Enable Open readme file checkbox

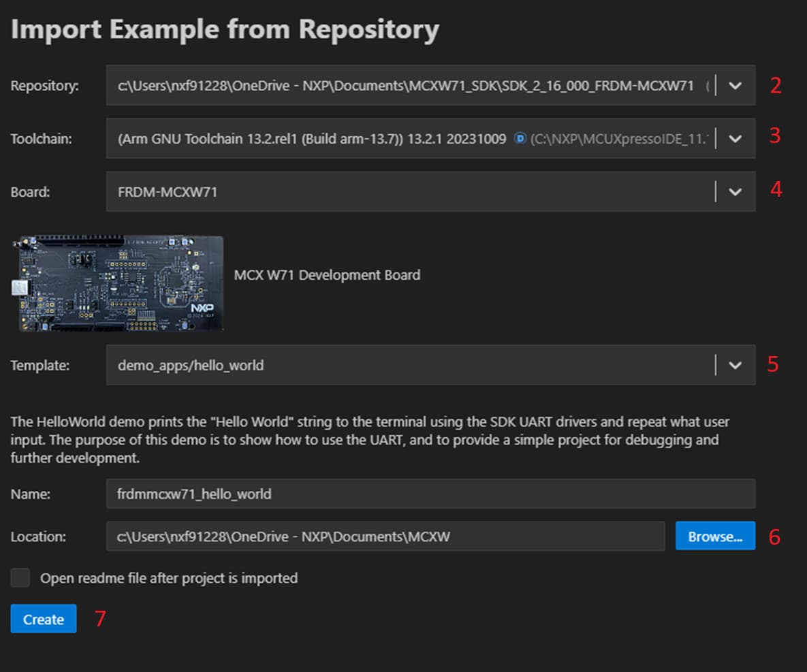coord(20,578)
